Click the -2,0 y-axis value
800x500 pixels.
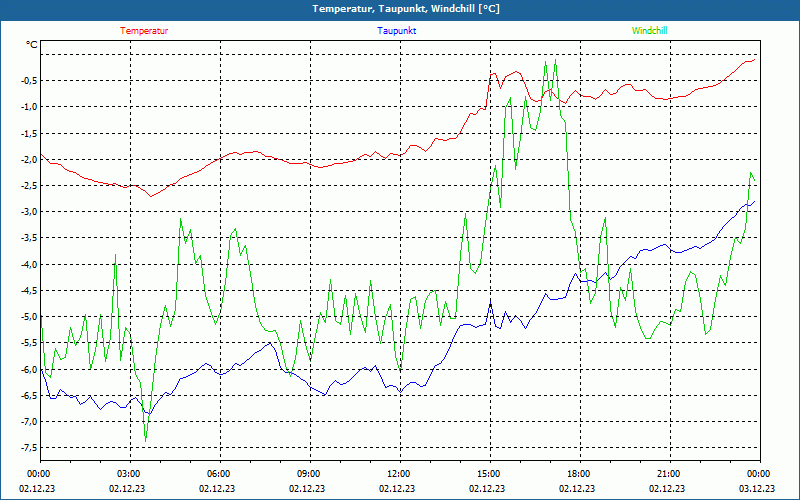[x=29, y=159]
